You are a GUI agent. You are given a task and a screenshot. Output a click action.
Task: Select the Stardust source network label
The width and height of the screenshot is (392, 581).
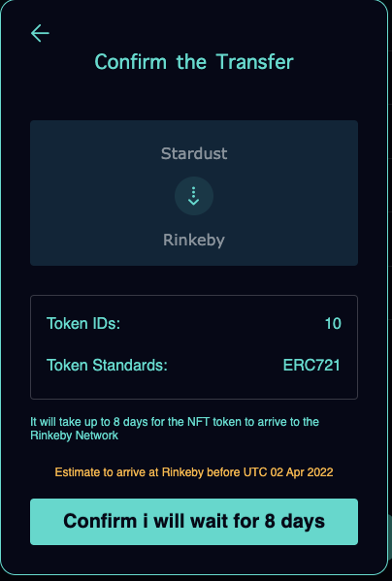194,153
